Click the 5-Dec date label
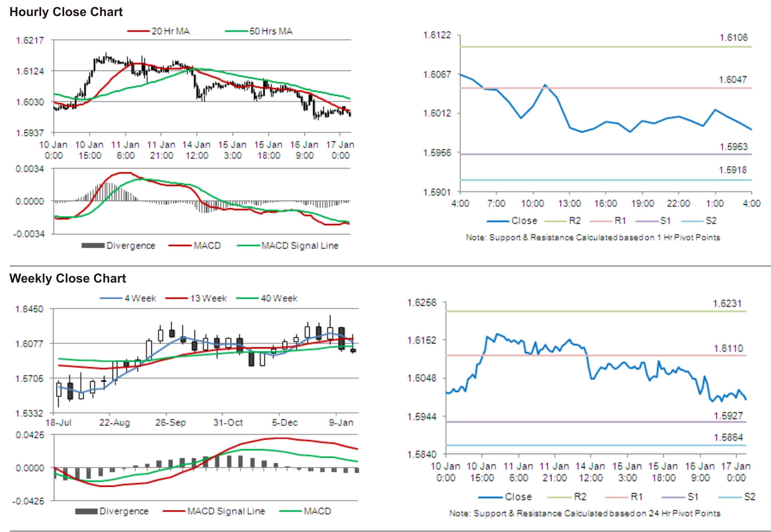771x532 pixels. click(x=285, y=423)
